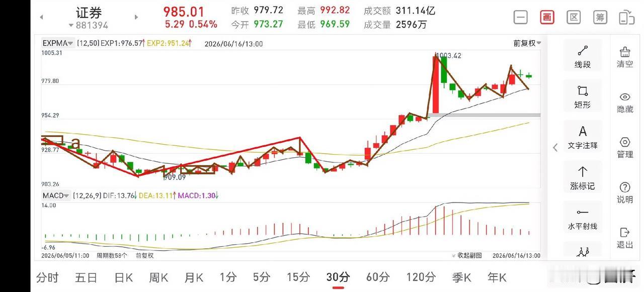Tap the gray horizontal support band
Image resolution: width=644 pixels, height=292 pixels.
pyautogui.click(x=484, y=115)
